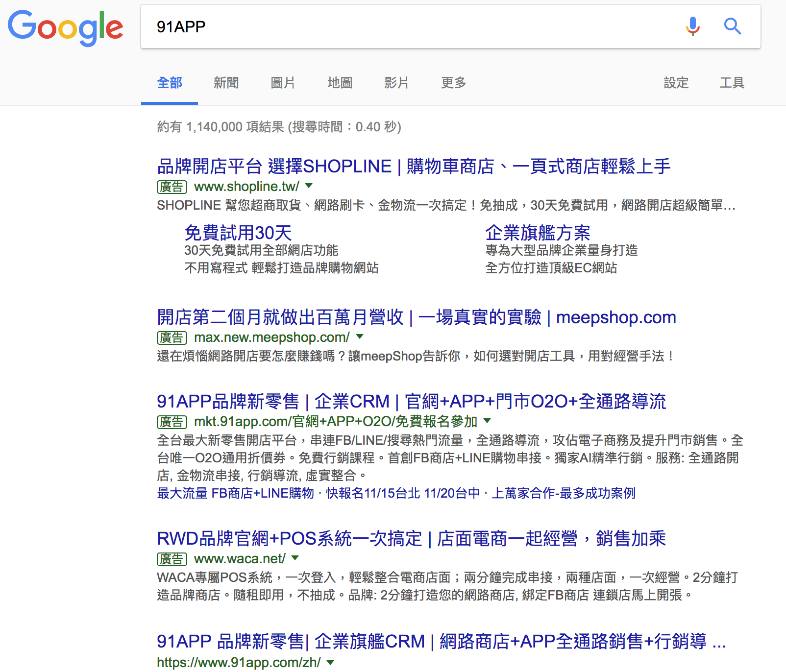Click 30天免費試用全部網店功能 text
786x672 pixels.
261,250
